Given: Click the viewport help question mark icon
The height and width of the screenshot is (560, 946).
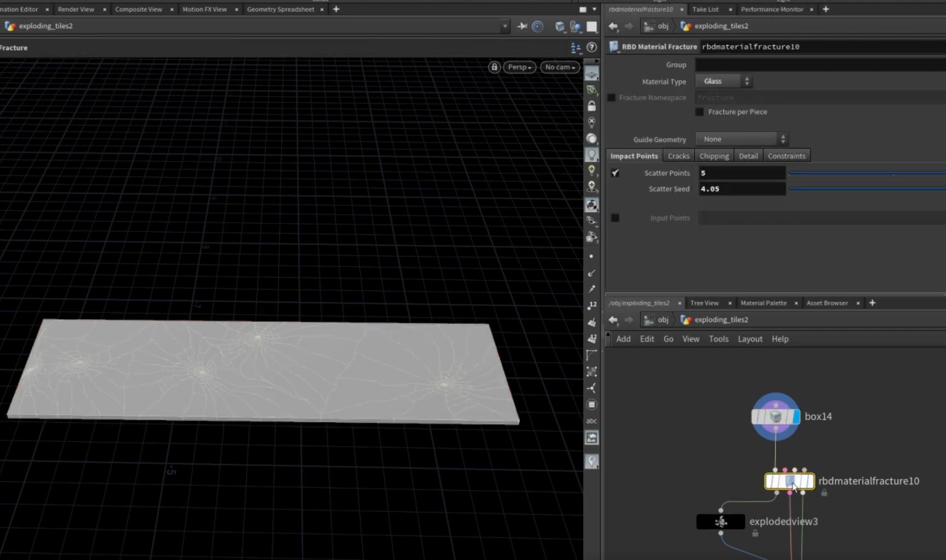Looking at the screenshot, I should (591, 48).
